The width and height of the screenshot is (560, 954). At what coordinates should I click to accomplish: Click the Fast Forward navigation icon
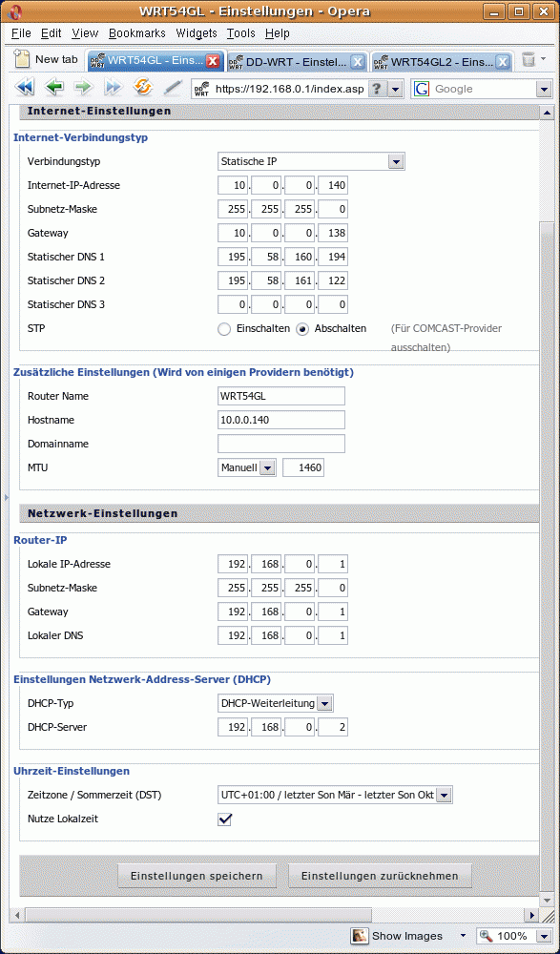[x=113, y=88]
